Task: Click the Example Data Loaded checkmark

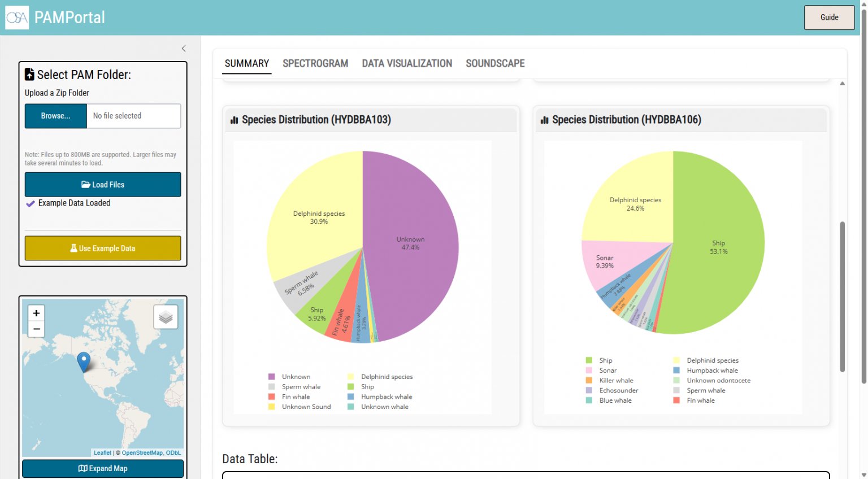Action: coord(29,203)
